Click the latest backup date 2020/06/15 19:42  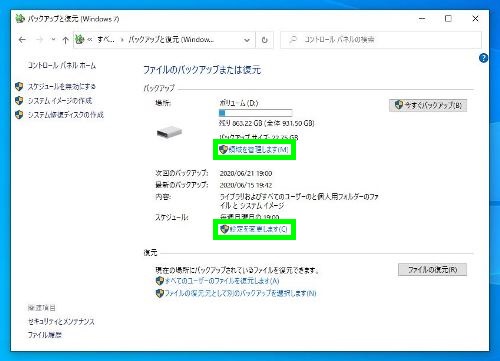(x=246, y=185)
